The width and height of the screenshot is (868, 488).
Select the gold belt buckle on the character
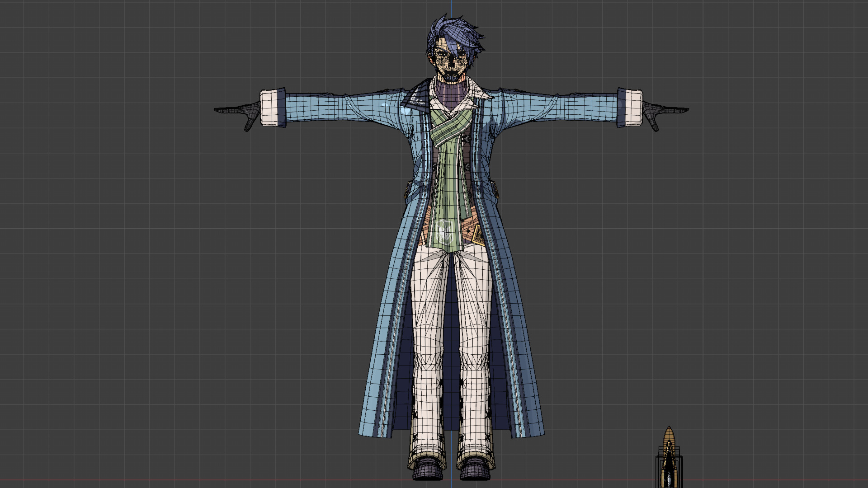[x=478, y=235]
